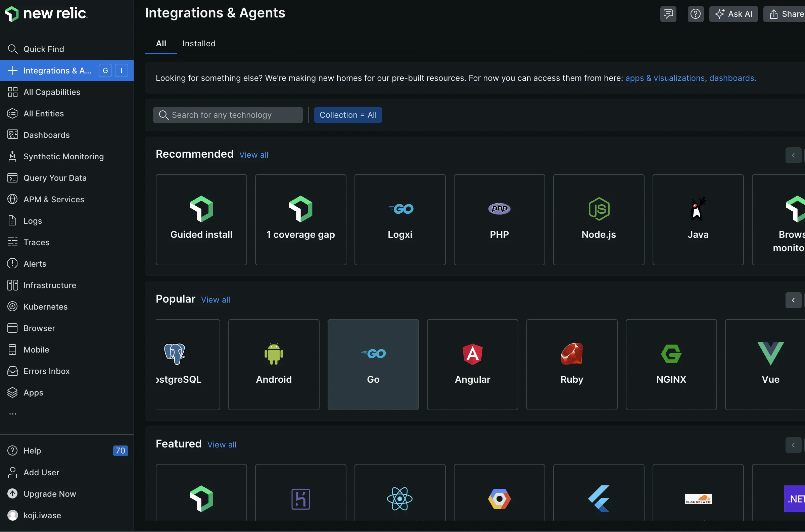Open the feedback chat icon in header
The width and height of the screenshot is (805, 532).
tap(668, 14)
